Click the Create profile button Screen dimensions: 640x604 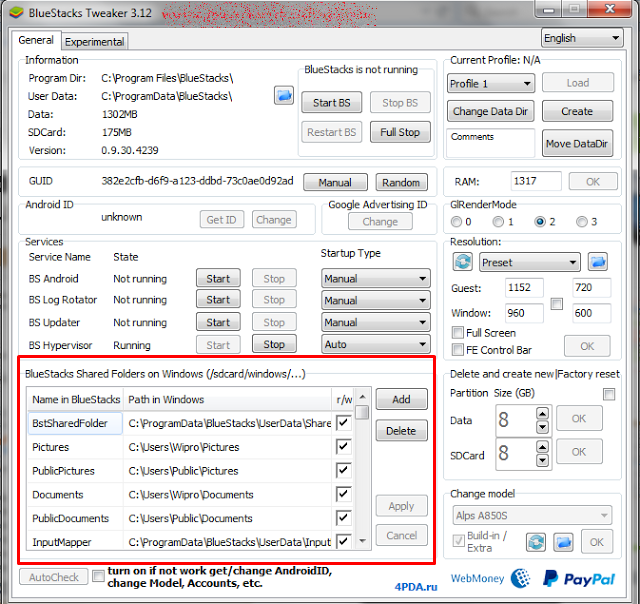pos(577,111)
